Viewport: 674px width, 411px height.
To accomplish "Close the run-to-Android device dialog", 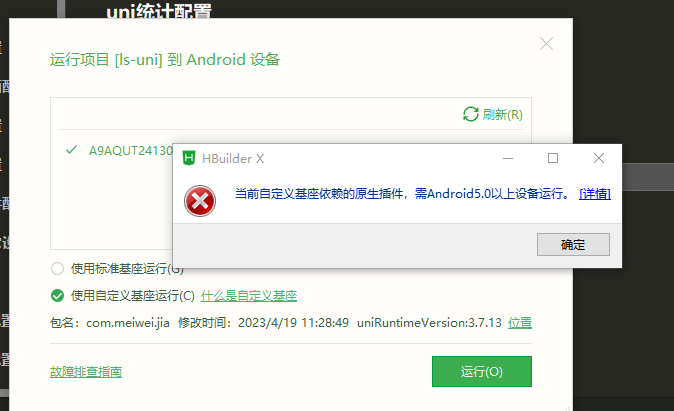I will tap(546, 44).
